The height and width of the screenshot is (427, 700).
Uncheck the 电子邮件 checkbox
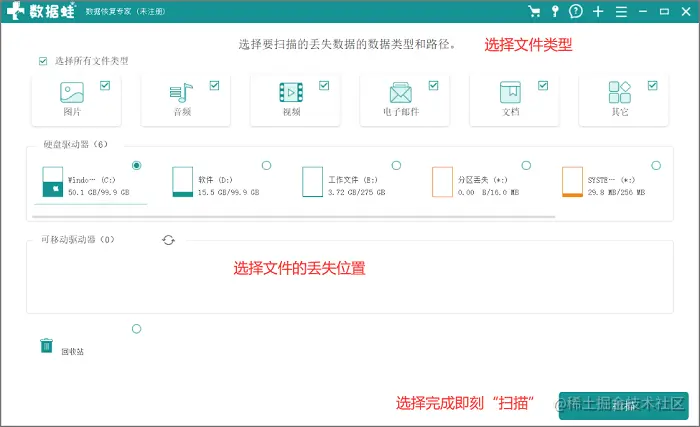click(x=433, y=85)
